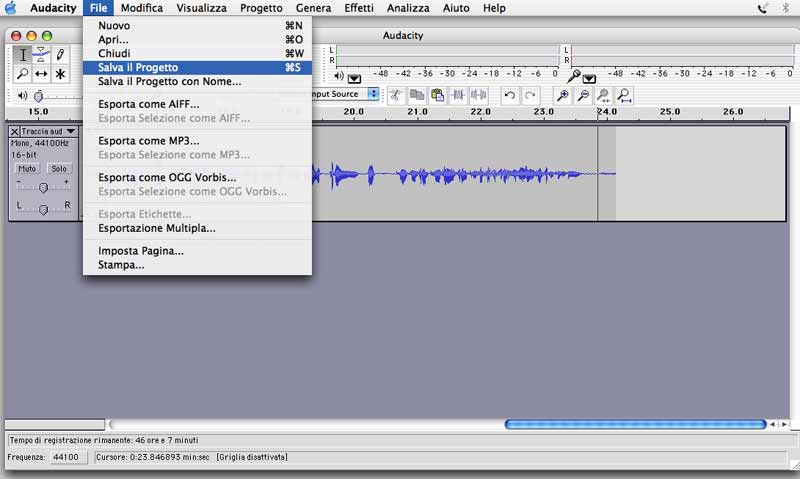Open the Effetti menu
The image size is (800, 479).
pos(359,8)
